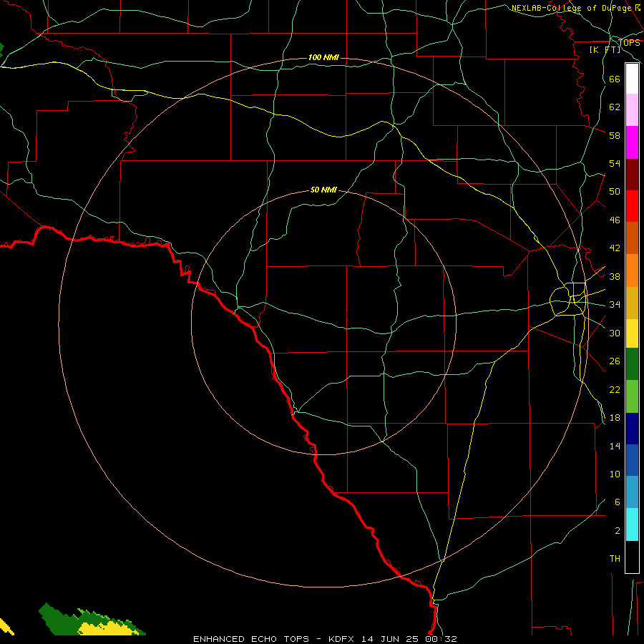Click the "NEXLAB-College of DuPage" credit text
The width and height of the screenshot is (644, 644).
pyautogui.click(x=571, y=8)
